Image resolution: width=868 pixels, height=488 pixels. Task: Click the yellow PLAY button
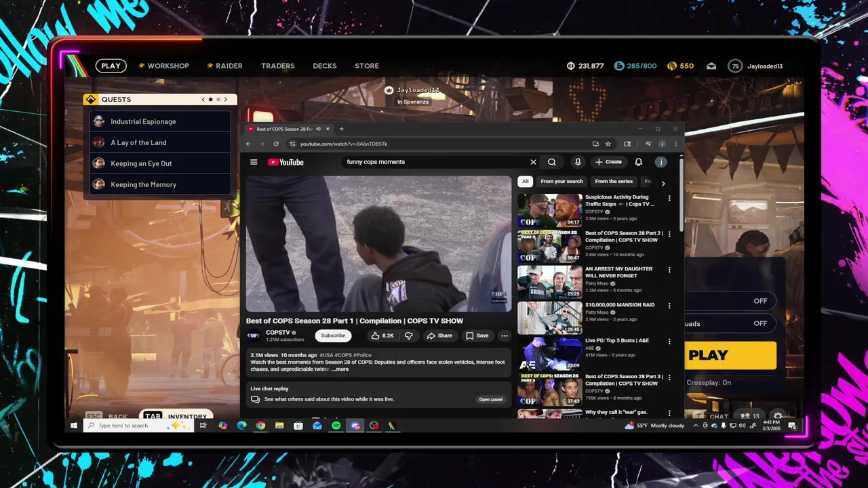coord(730,355)
